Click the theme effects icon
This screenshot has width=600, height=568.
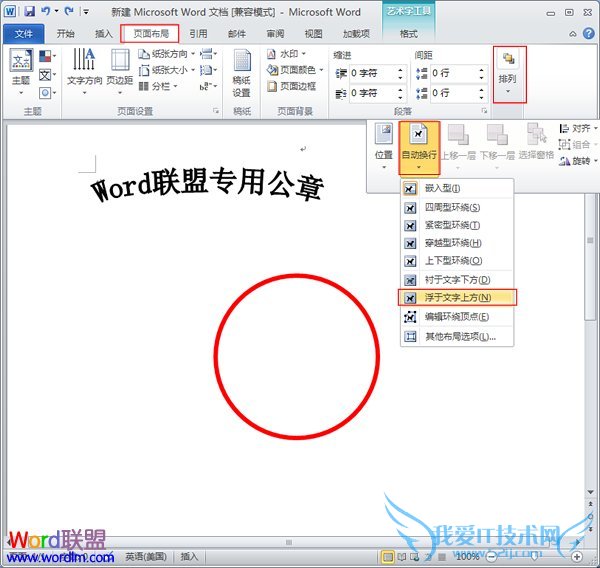click(45, 92)
